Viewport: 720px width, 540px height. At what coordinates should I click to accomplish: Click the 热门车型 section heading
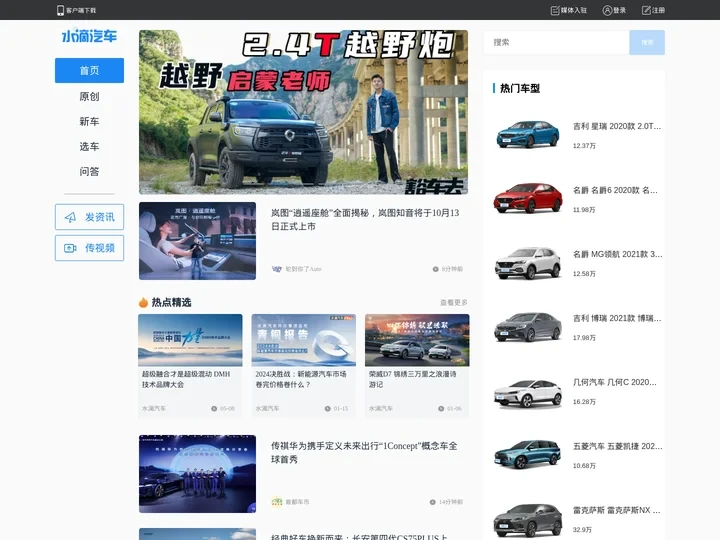click(520, 88)
